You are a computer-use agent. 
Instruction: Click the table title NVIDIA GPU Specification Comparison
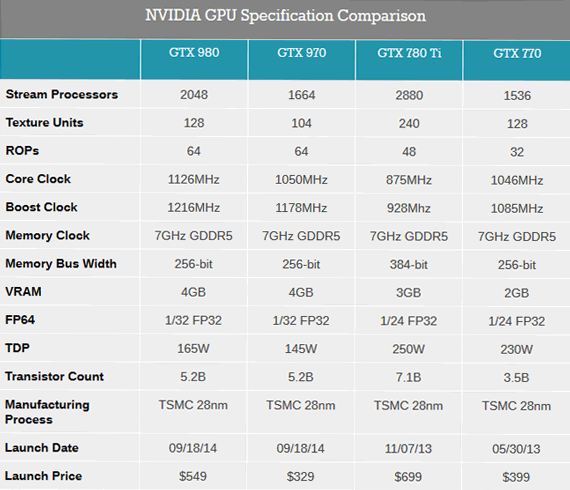[285, 16]
